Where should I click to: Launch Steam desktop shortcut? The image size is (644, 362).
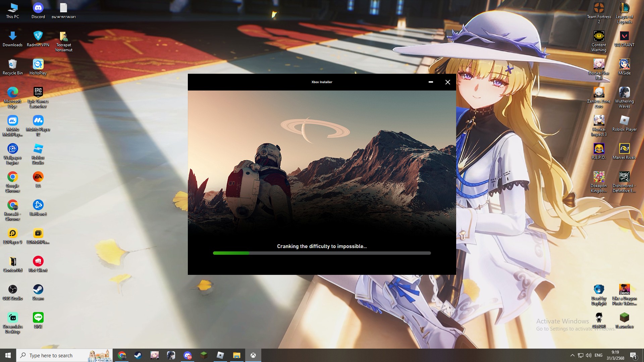[x=38, y=292]
